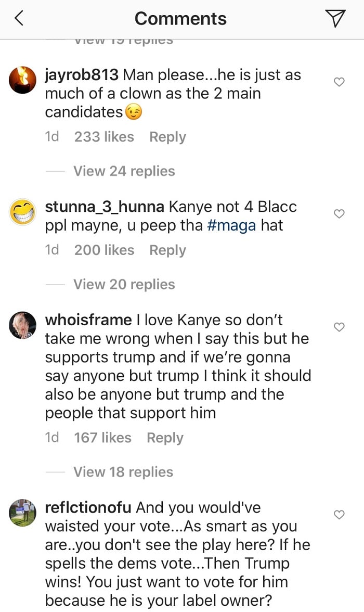Reply to whoisframe's comment
The image size is (364, 612).
tap(165, 438)
